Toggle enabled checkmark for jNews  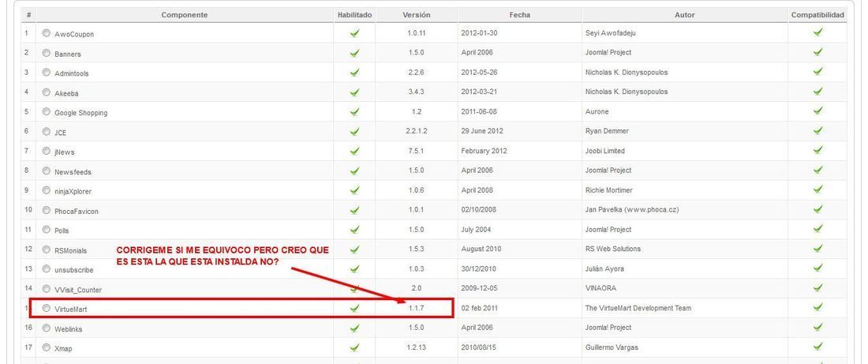355,152
